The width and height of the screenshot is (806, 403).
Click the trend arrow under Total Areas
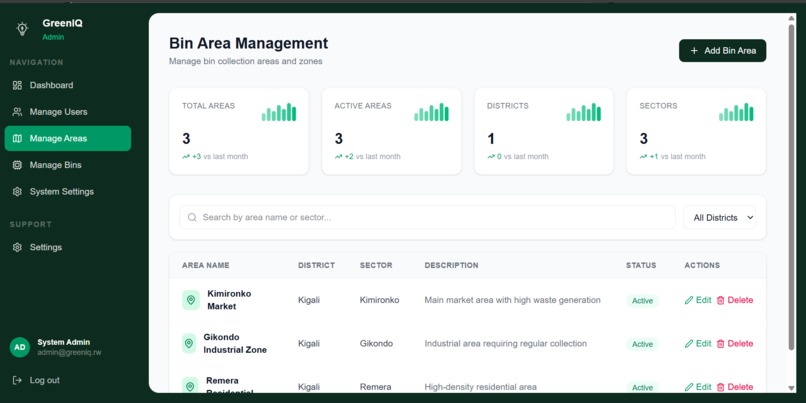pyautogui.click(x=186, y=157)
